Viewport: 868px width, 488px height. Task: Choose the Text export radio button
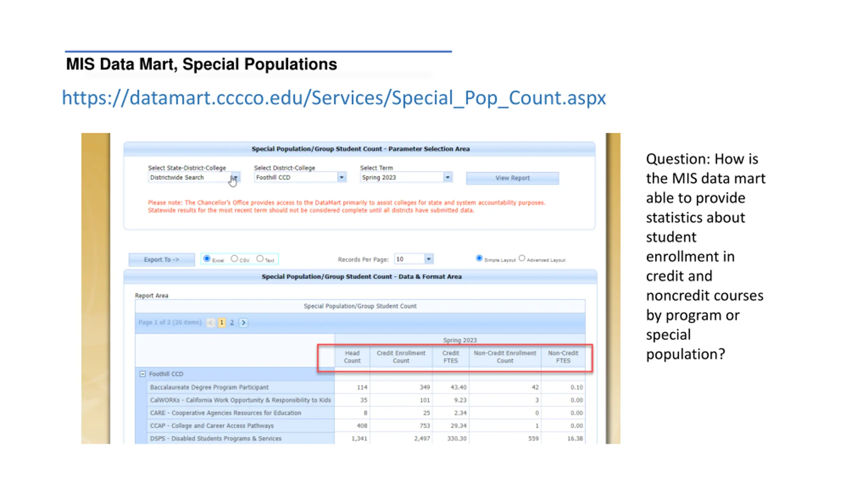coord(260,259)
